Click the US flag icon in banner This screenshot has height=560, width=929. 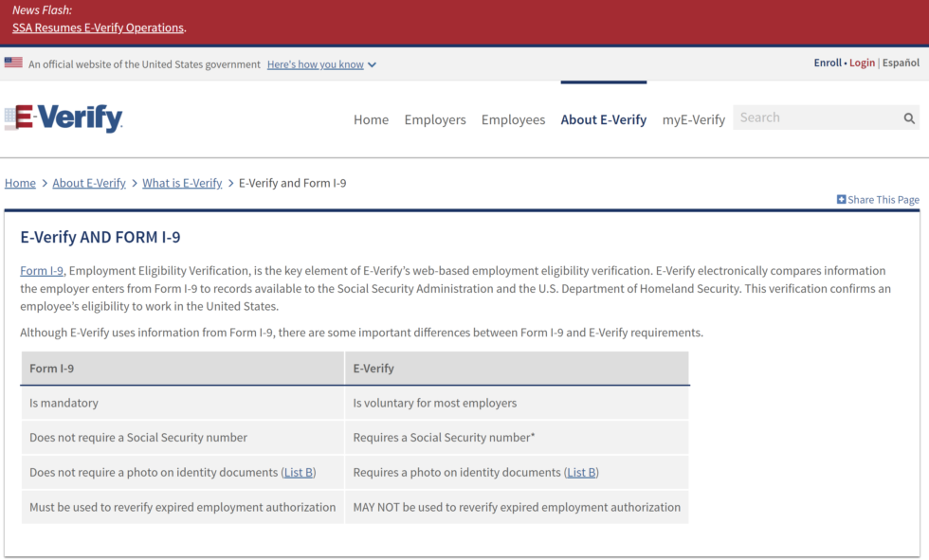(13, 63)
